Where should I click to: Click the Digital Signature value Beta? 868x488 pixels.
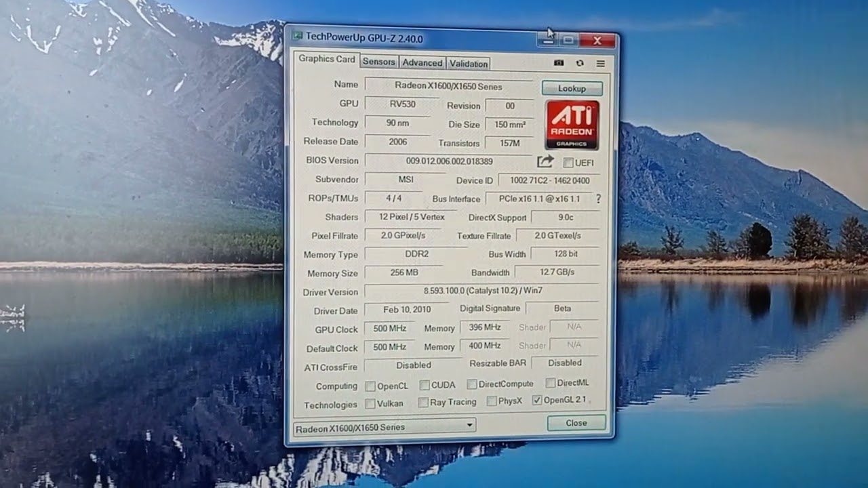(563, 308)
